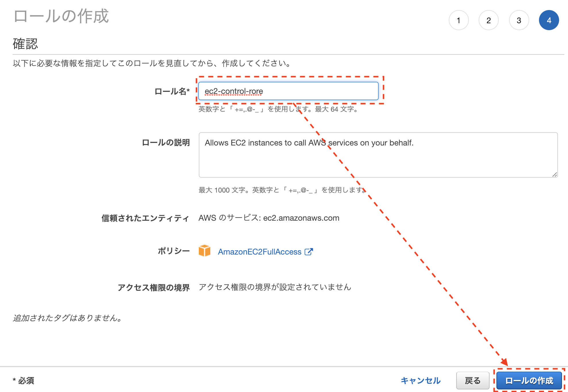Click resize handle of role description box

(x=554, y=174)
